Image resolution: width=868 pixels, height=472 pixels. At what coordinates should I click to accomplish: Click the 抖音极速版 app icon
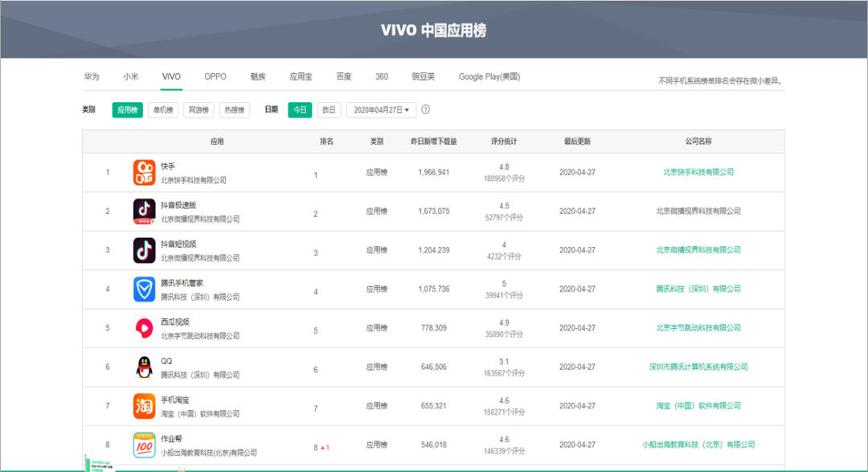coord(144,211)
